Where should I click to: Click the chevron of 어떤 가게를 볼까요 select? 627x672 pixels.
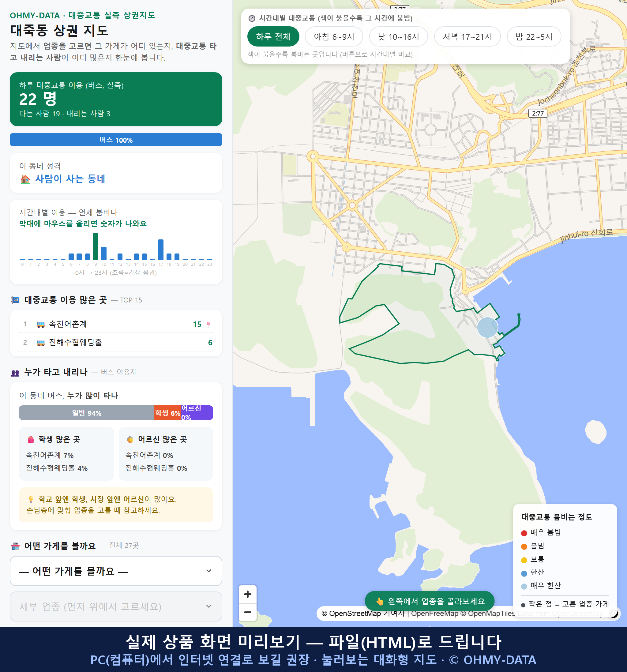click(x=209, y=571)
